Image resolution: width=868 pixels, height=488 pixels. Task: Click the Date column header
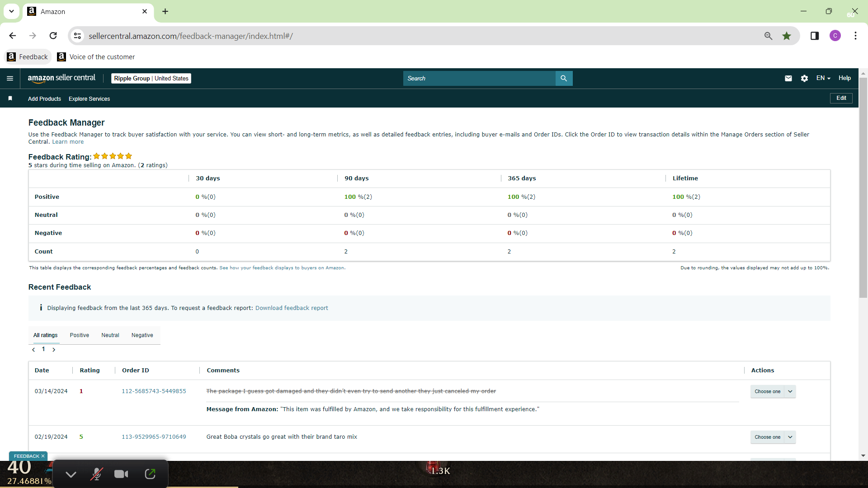(42, 371)
